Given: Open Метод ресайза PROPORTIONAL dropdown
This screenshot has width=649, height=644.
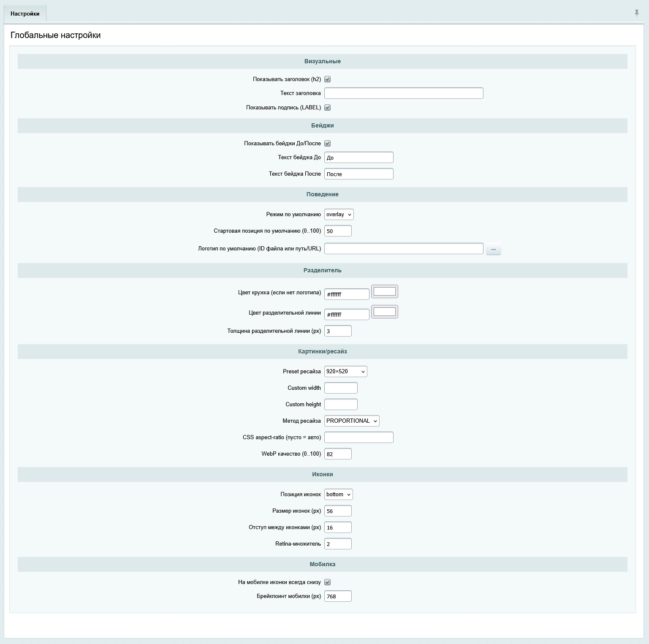Looking at the screenshot, I should pyautogui.click(x=352, y=421).
